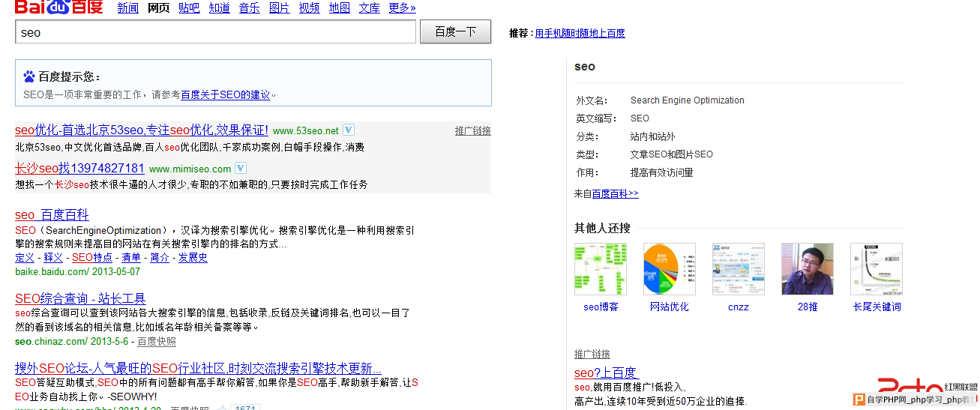Click the www.mimiseo.com URL text
Image resolution: width=980 pixels, height=410 pixels.
pyautogui.click(x=190, y=169)
